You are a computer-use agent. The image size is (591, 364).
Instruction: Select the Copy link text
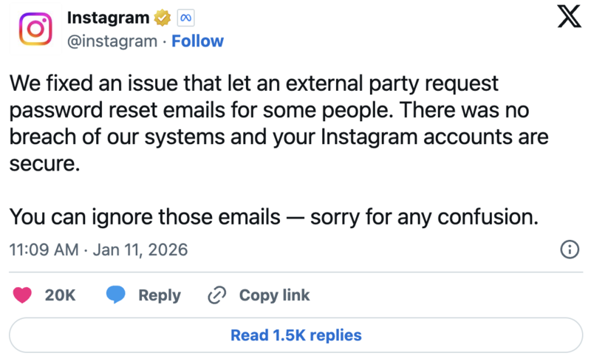274,295
